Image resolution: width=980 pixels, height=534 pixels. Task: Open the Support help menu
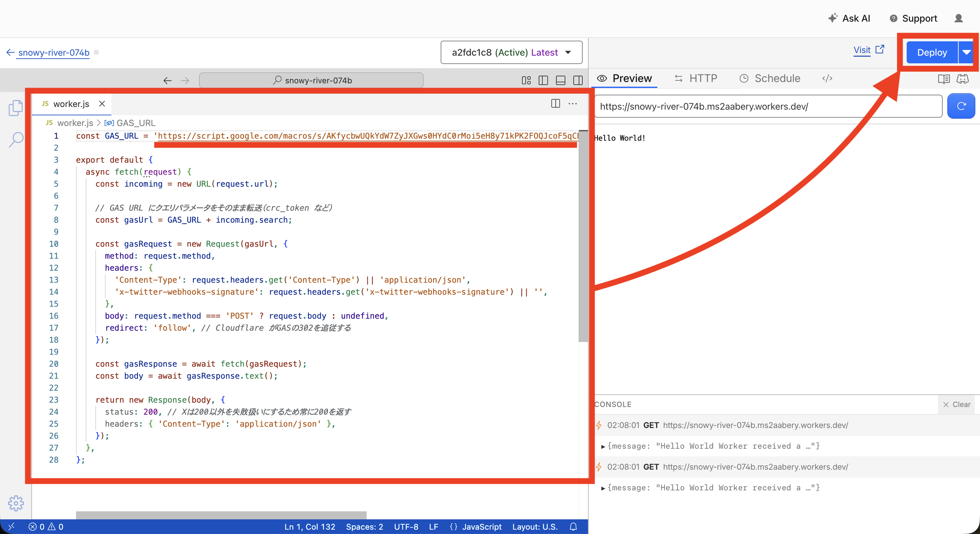[x=913, y=18]
